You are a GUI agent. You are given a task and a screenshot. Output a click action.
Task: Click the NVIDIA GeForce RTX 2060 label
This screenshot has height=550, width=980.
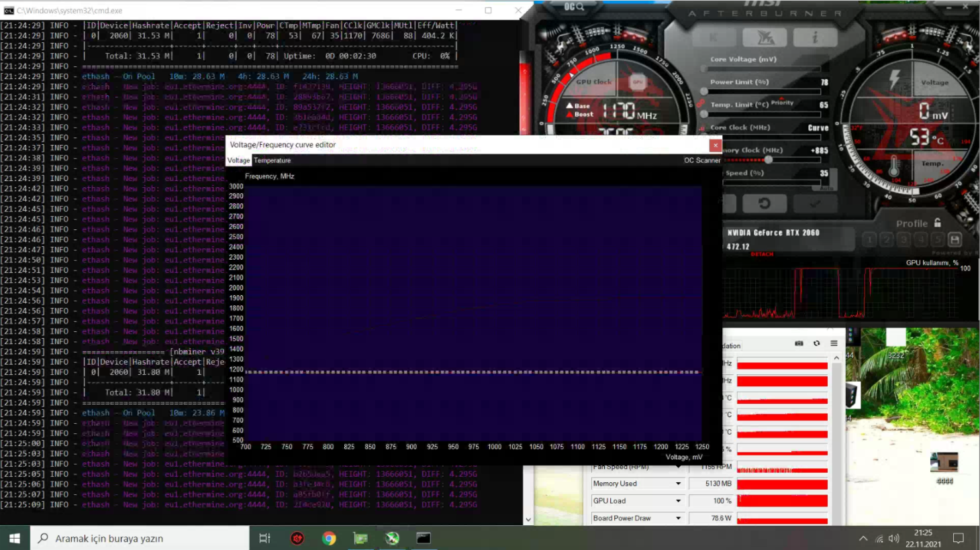coord(773,233)
